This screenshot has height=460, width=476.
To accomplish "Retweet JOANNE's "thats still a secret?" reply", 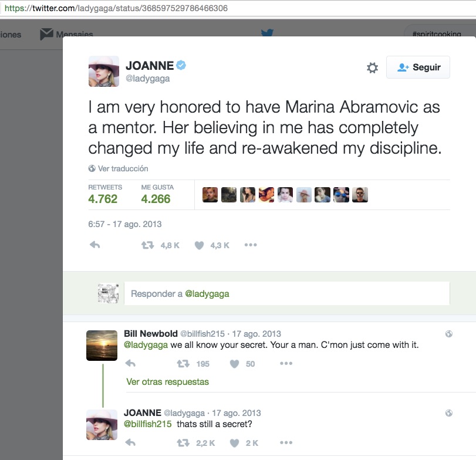I will coord(183,443).
